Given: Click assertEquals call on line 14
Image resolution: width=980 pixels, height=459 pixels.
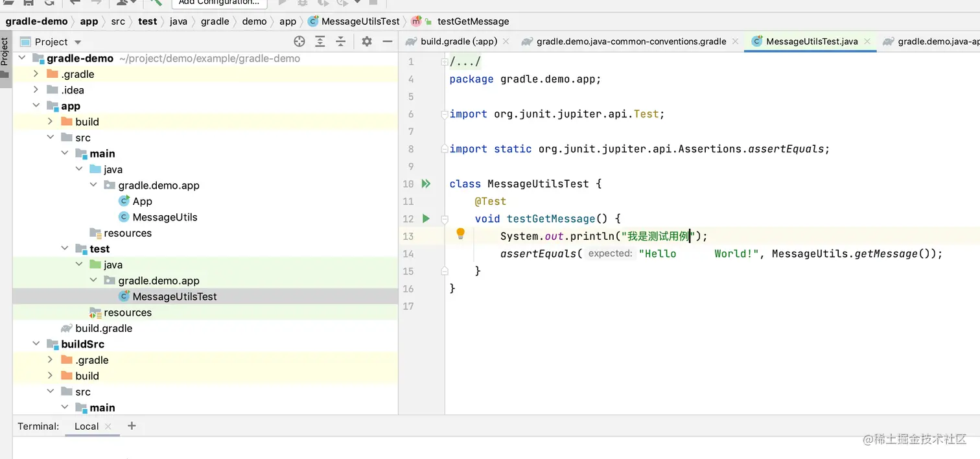Looking at the screenshot, I should click(539, 253).
